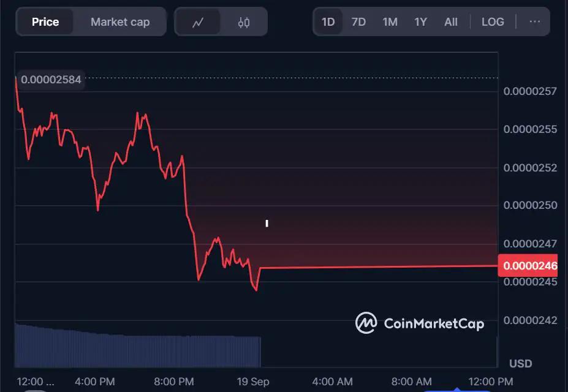
Task: Click the 0.0000257 price axis label
Action: coord(530,91)
